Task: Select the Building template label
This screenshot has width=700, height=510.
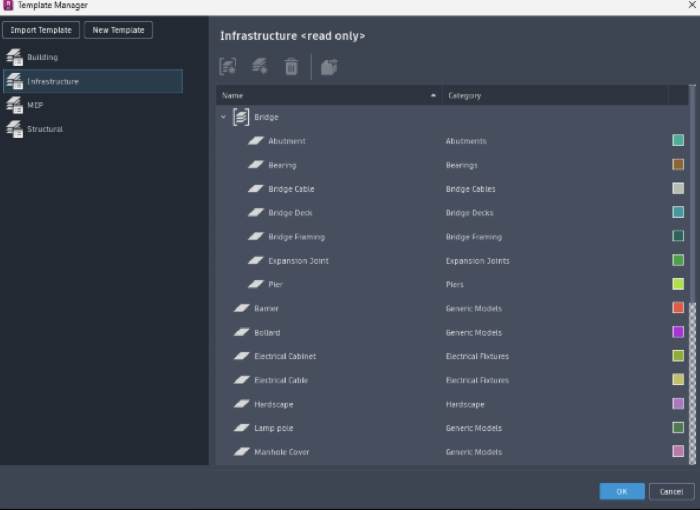Action: tap(42, 57)
